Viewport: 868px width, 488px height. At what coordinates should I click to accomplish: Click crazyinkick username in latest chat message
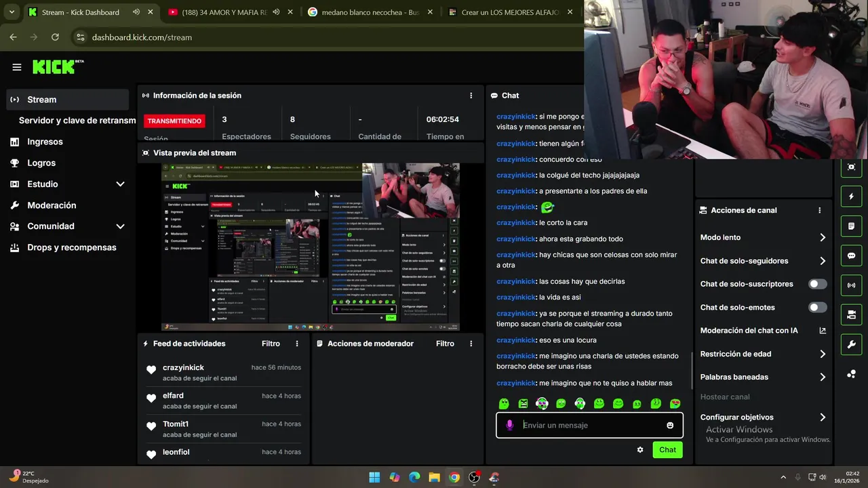(516, 383)
